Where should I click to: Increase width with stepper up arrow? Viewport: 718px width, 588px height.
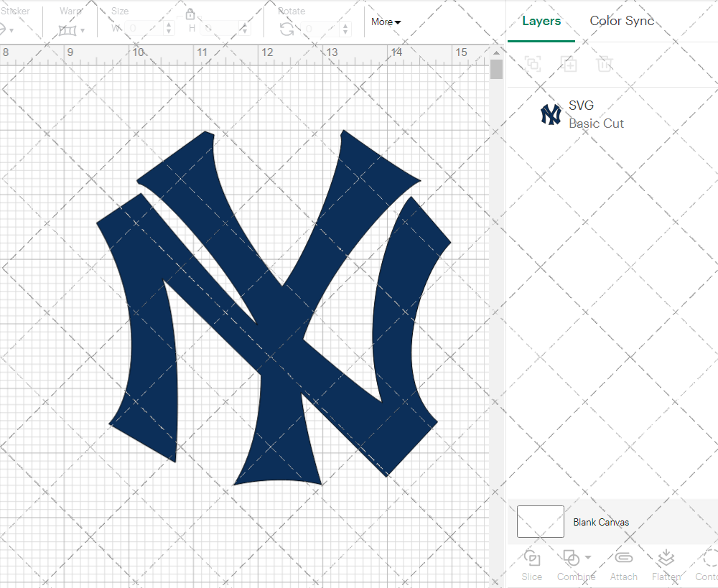[x=169, y=24]
